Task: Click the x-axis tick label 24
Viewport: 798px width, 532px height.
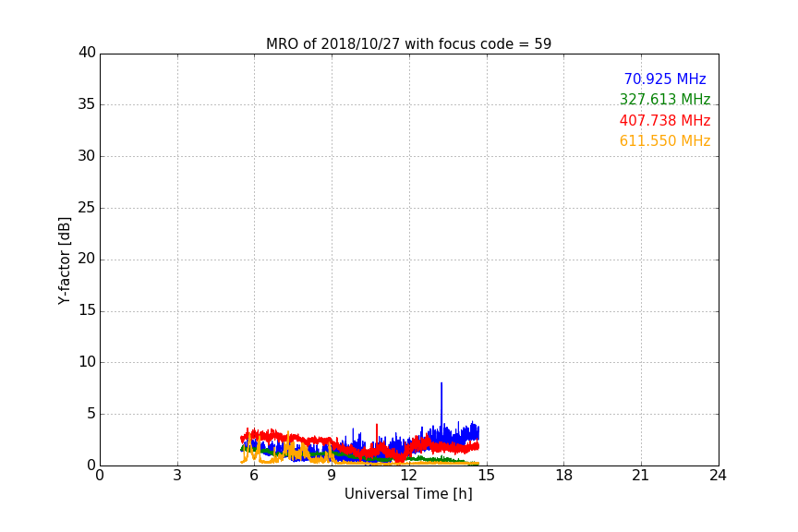Action: click(718, 476)
